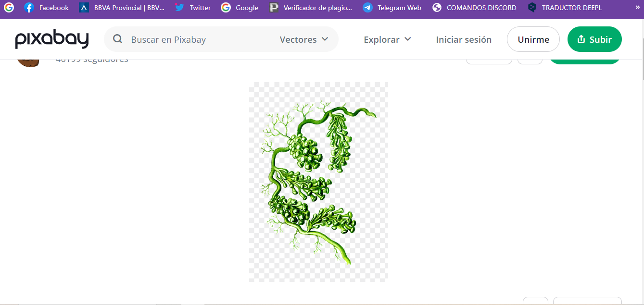
Task: Open the Twitter bookmark
Action: (192, 8)
